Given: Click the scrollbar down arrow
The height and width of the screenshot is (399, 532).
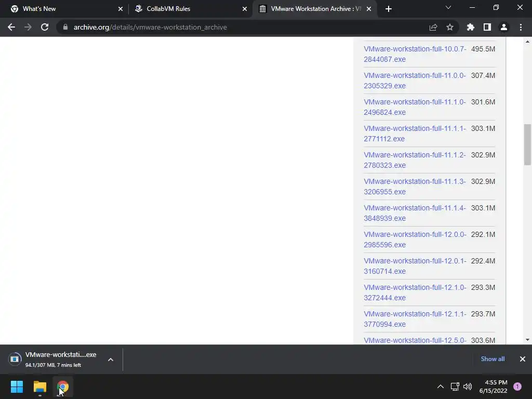Looking at the screenshot, I should pyautogui.click(x=527, y=340).
